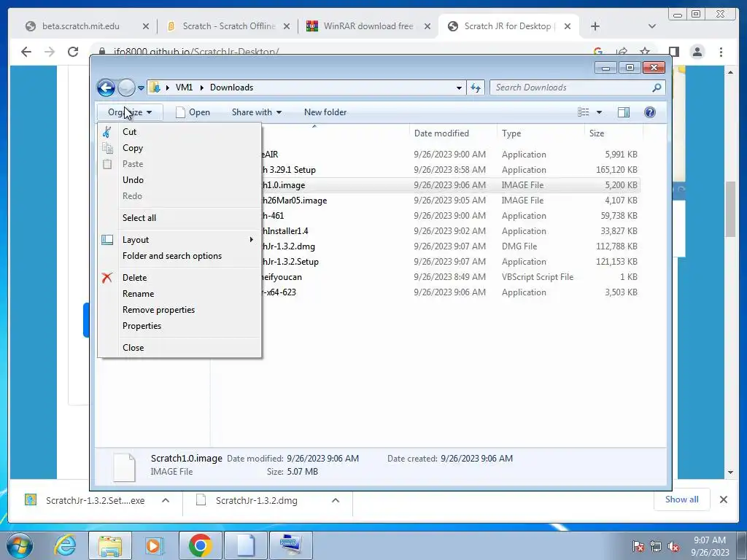
Task: Click the scissors Cut icon
Action: (107, 132)
